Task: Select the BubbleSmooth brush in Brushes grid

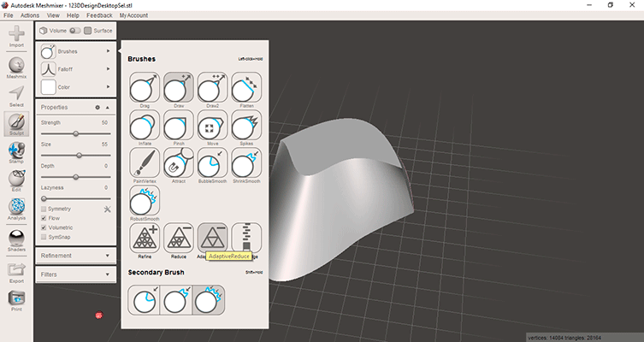Action: click(213, 163)
